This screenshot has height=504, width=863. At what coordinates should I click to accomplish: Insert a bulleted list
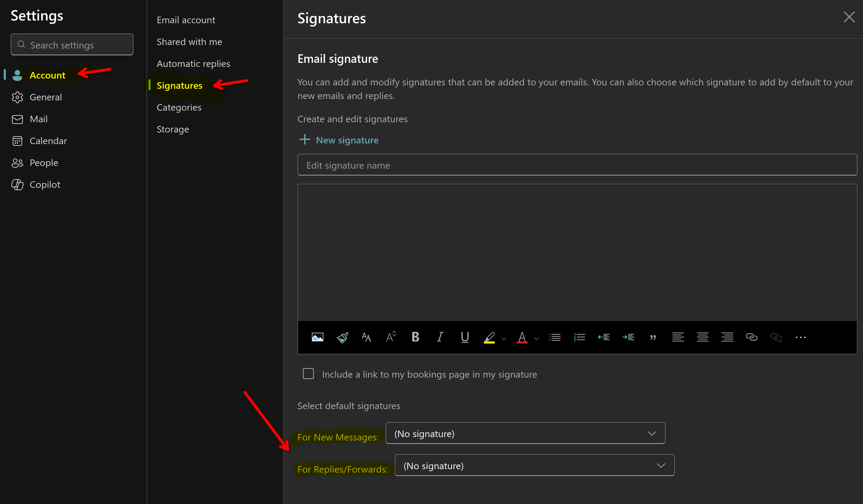pos(554,337)
